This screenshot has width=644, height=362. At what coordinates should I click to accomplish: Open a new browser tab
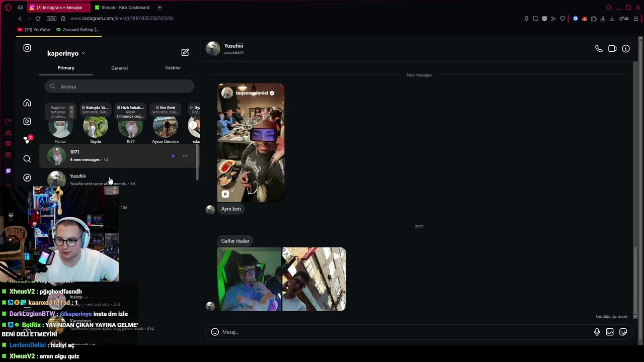click(x=159, y=8)
